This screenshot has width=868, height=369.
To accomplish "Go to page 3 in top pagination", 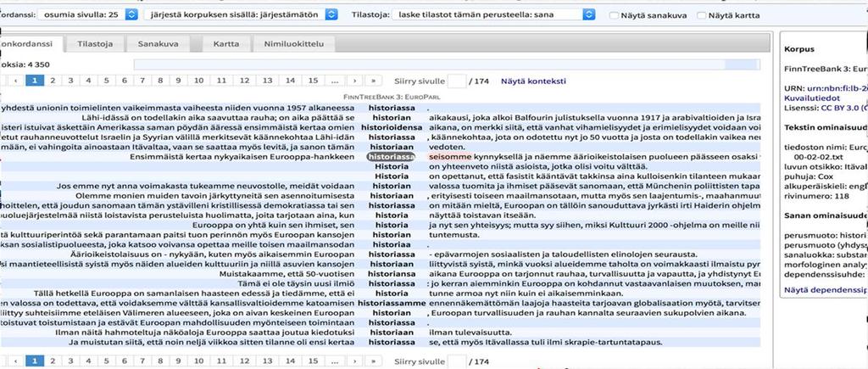I will 70,81.
